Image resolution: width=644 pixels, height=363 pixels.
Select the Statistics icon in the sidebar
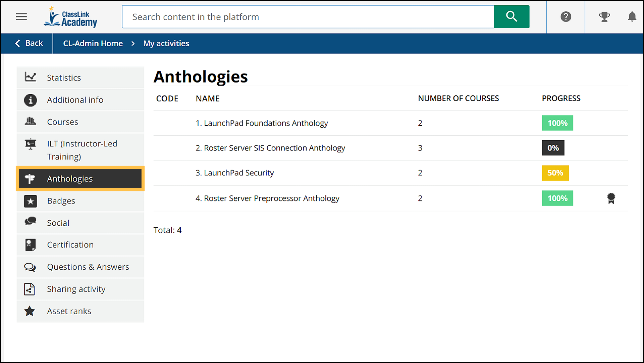(31, 77)
